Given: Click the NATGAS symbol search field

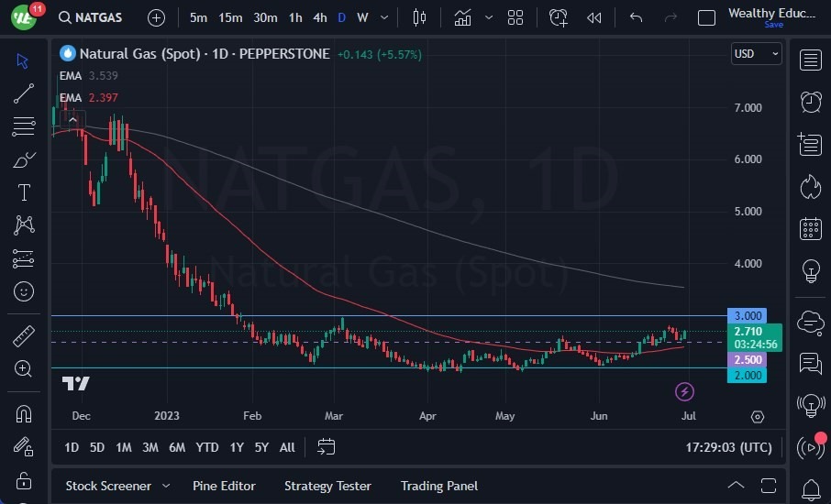Looking at the screenshot, I should click(99, 17).
